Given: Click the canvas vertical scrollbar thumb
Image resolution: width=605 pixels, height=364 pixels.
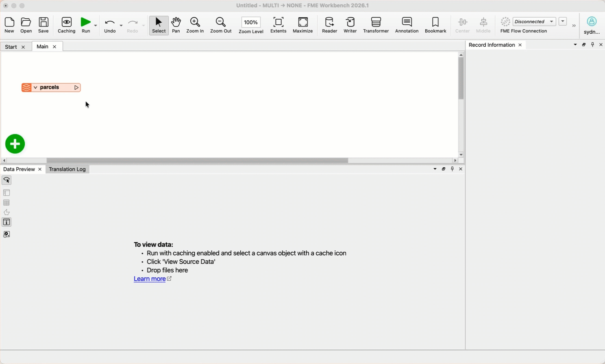Looking at the screenshot, I should point(461,78).
